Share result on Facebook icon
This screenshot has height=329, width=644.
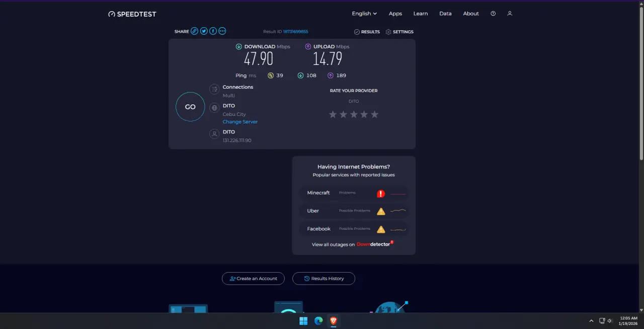tap(213, 31)
